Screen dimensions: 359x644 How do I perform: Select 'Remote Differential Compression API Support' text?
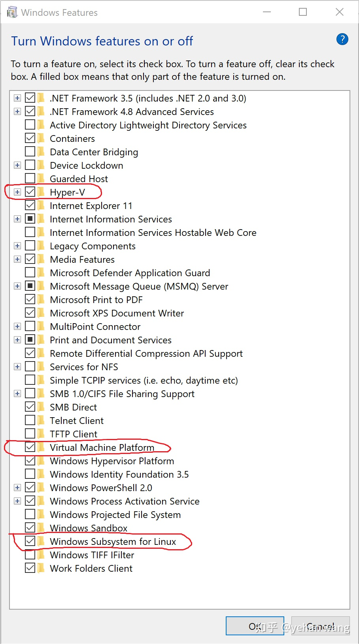click(146, 354)
